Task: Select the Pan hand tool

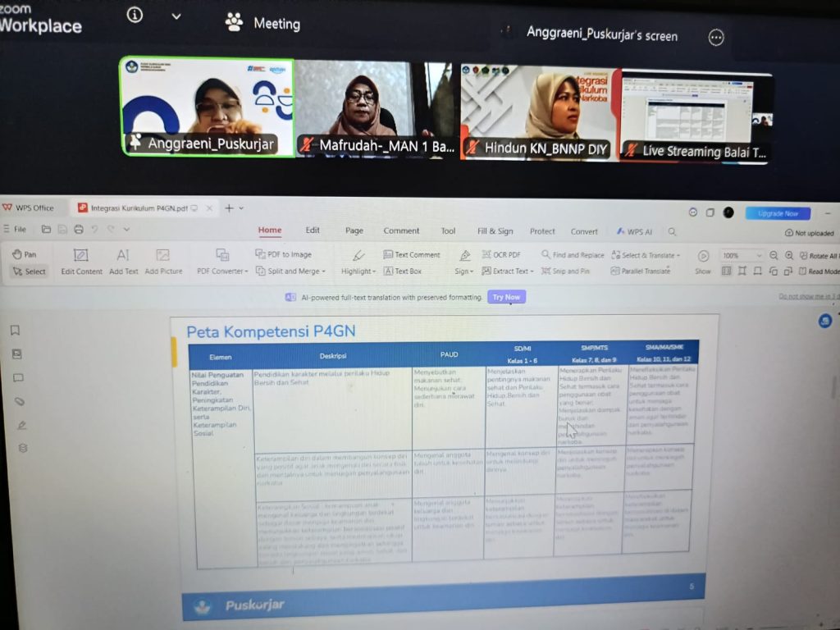Action: pos(25,254)
